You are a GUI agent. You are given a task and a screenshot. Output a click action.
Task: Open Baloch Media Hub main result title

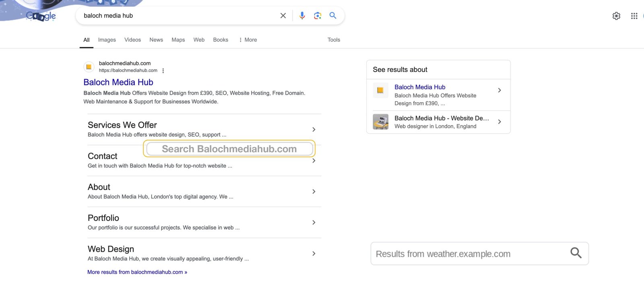(x=118, y=82)
